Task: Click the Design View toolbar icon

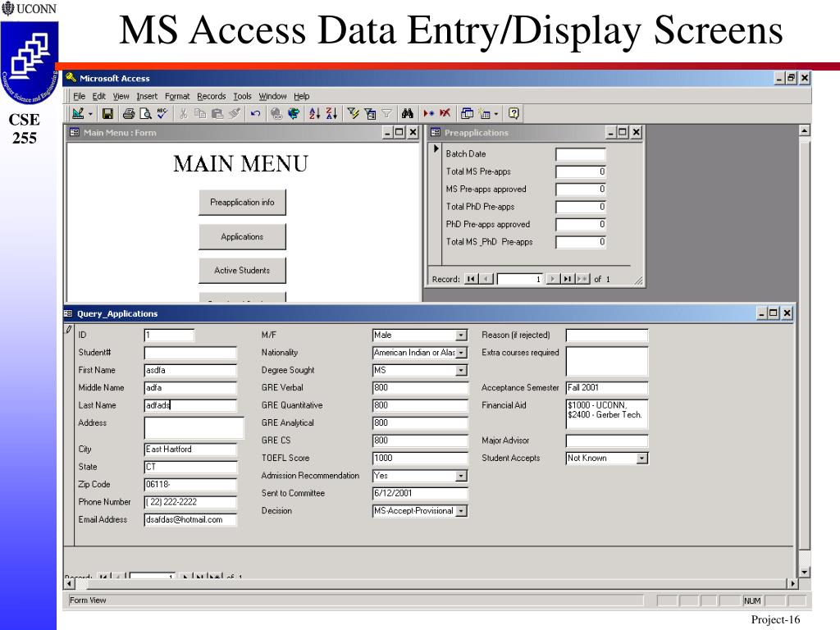Action: (x=78, y=113)
